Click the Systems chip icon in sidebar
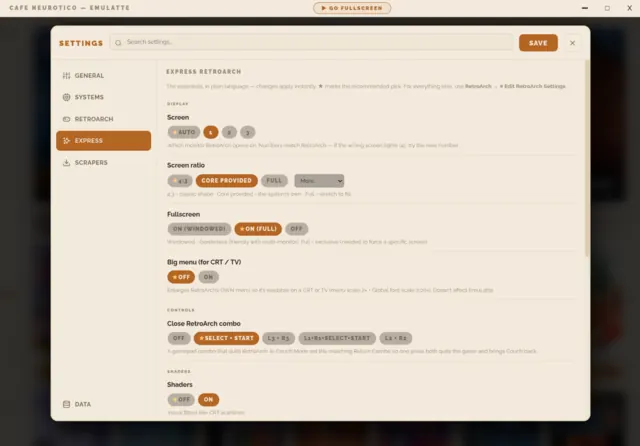Viewport: 640px width, 446px height. [67, 97]
